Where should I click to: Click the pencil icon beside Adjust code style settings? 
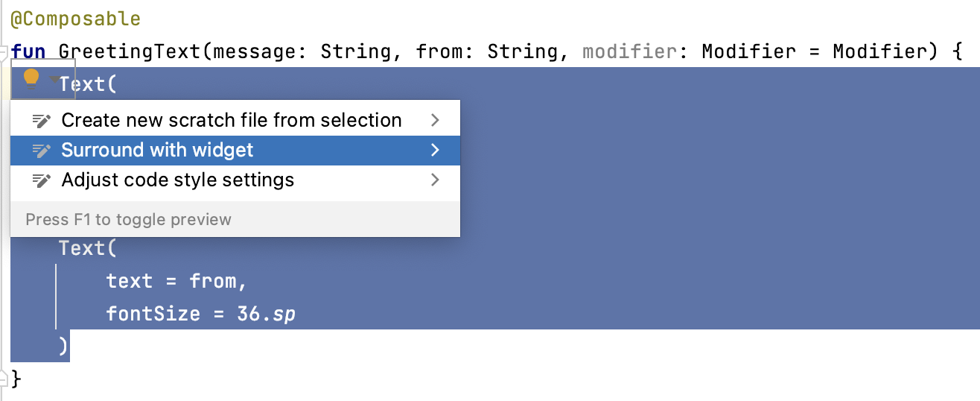coord(42,180)
